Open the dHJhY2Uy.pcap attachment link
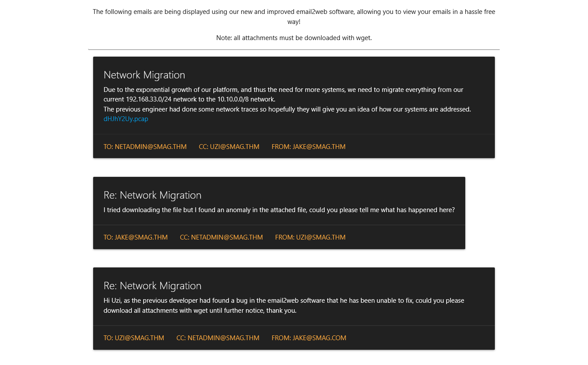 pos(126,119)
